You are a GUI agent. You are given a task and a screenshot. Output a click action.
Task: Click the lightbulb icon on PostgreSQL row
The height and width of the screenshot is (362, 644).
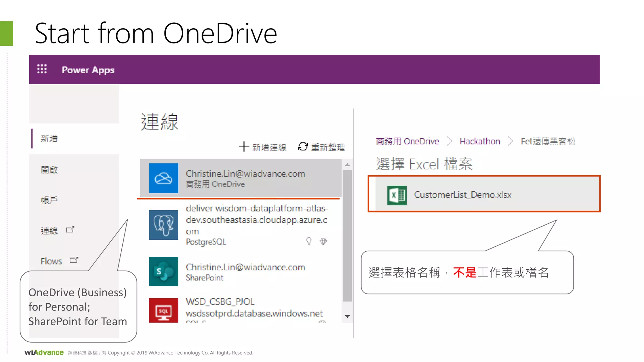click(x=309, y=241)
